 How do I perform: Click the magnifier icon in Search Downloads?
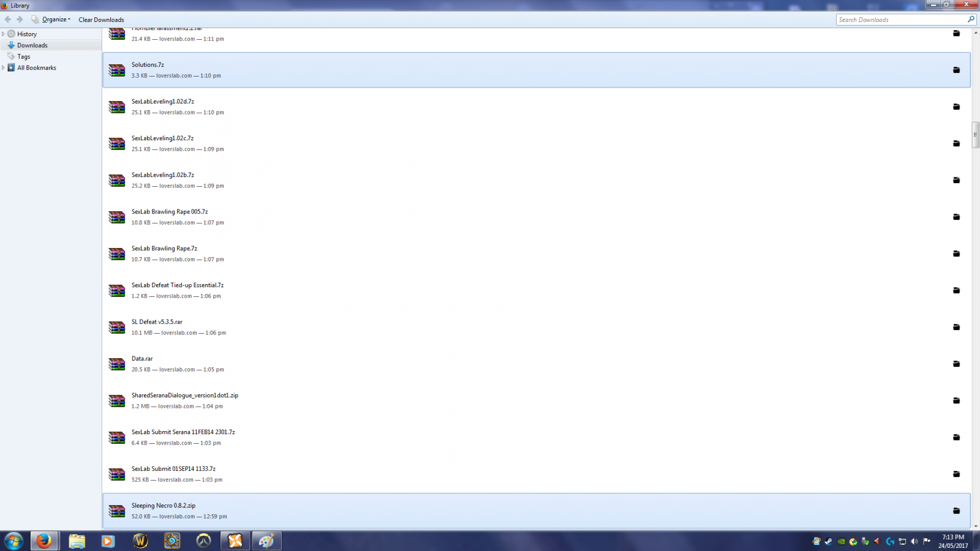[x=971, y=20]
